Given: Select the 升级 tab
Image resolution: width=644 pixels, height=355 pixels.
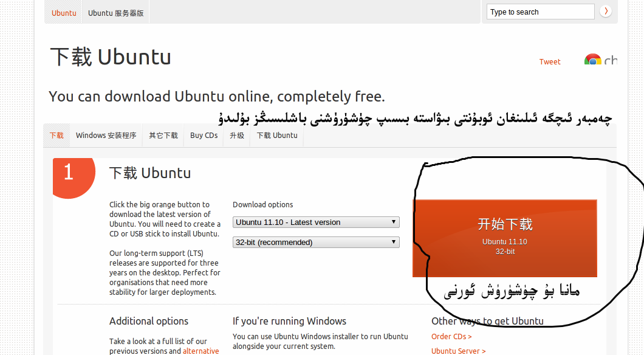Looking at the screenshot, I should [236, 135].
